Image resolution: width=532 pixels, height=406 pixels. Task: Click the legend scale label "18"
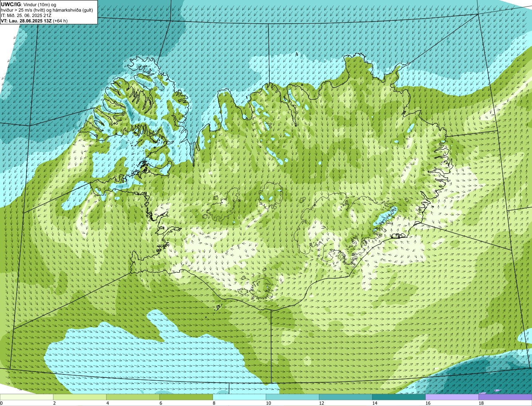click(x=481, y=403)
